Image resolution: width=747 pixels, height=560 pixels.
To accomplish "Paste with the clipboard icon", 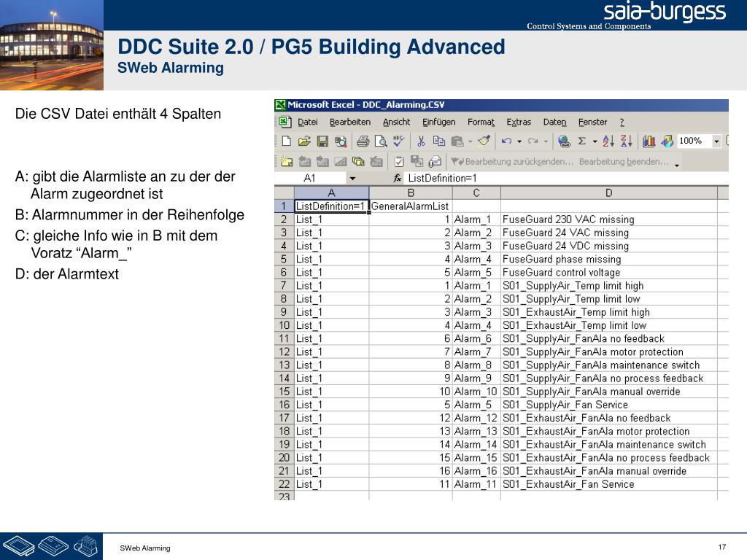I will (x=457, y=141).
